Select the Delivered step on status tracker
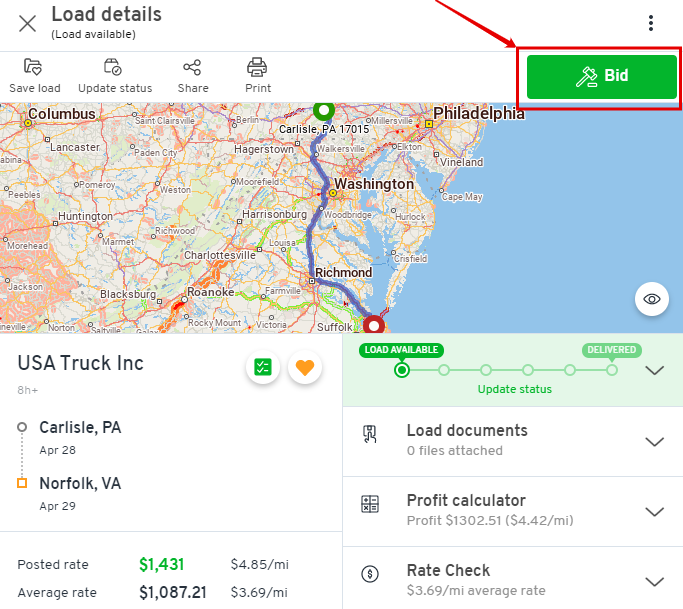This screenshot has height=609, width=683. click(612, 370)
